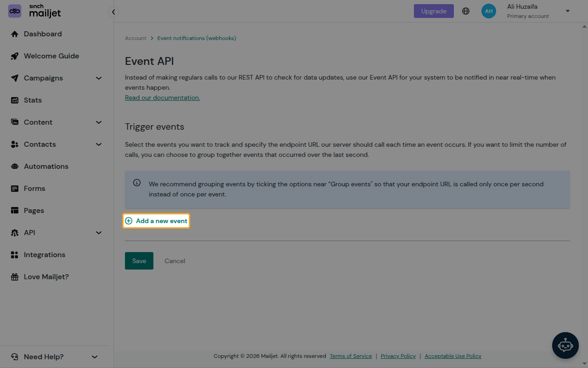Open the account dropdown arrow
Screen dimensions: 588x368
[568, 11]
